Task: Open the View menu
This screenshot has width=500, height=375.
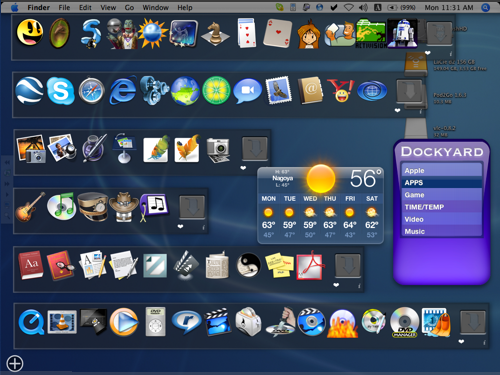Action: click(108, 7)
